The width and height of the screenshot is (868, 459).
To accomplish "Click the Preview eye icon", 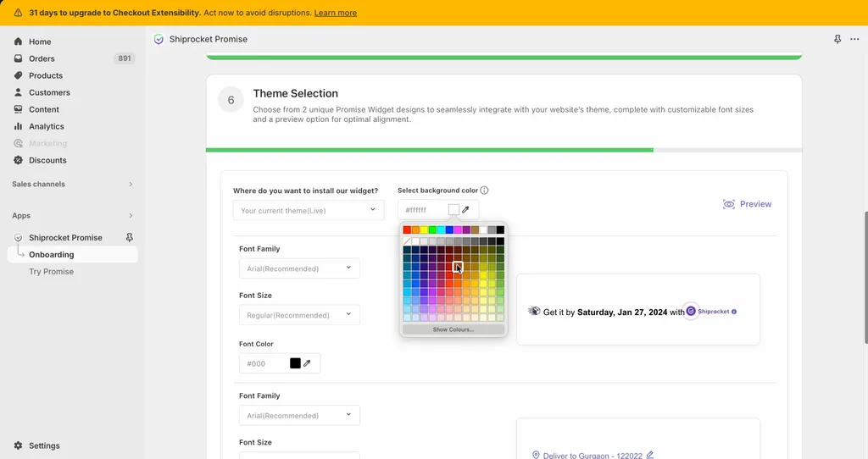I will click(x=729, y=204).
